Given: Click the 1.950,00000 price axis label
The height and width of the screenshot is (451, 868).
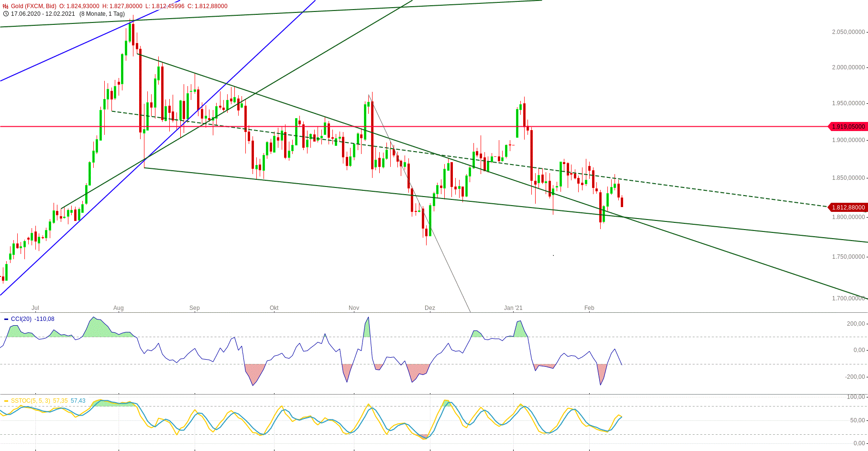Looking at the screenshot, I should 848,103.
